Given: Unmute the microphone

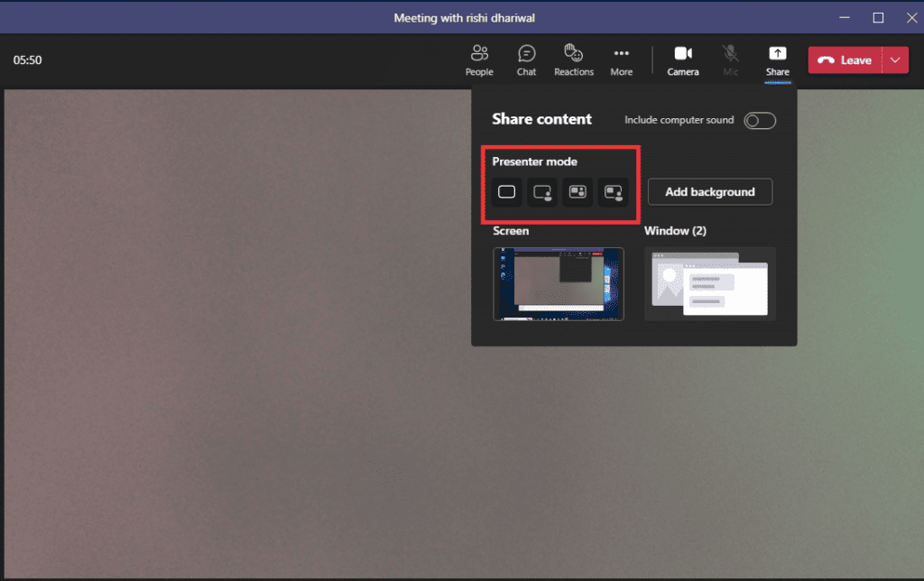Looking at the screenshot, I should (x=731, y=60).
